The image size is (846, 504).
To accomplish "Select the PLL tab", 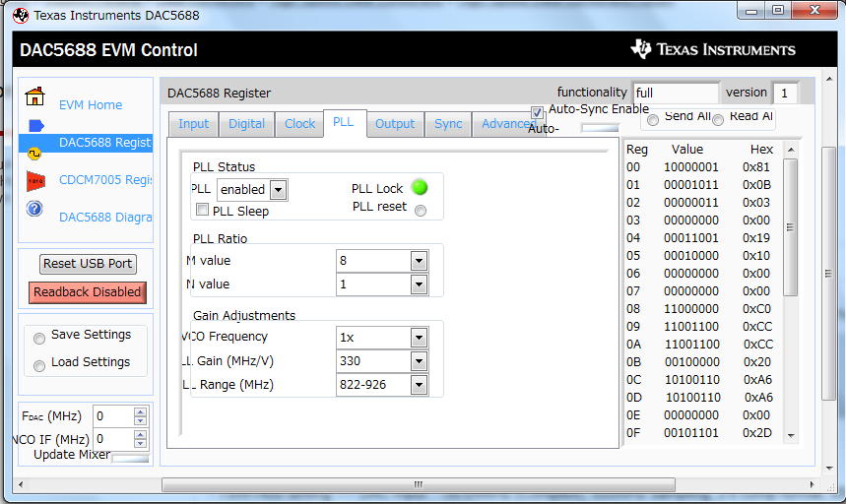I will pyautogui.click(x=345, y=122).
